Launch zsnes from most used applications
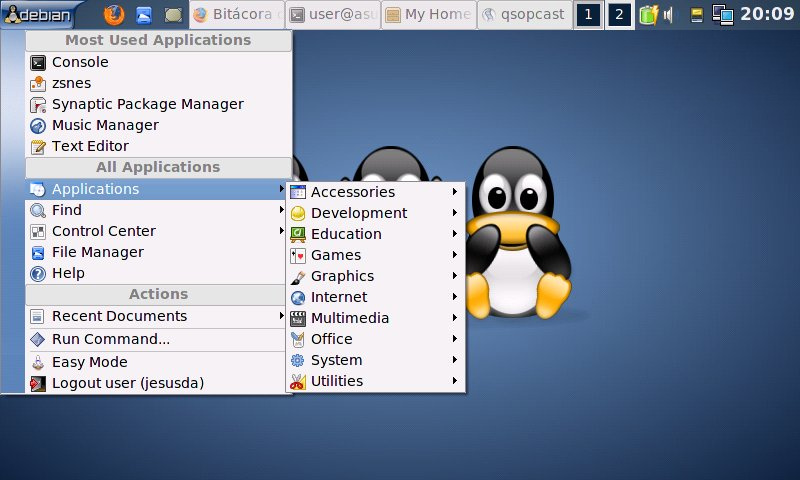The width and height of the screenshot is (800, 480). (159, 83)
